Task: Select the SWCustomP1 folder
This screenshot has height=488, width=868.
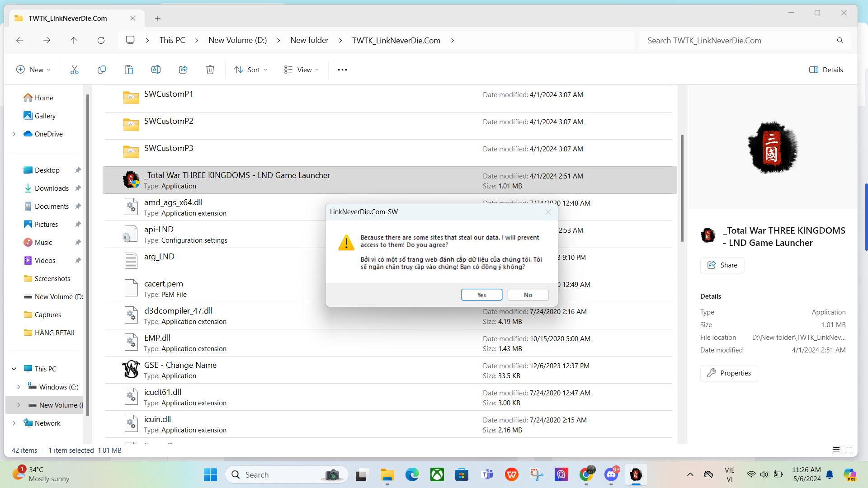Action: coord(389,99)
